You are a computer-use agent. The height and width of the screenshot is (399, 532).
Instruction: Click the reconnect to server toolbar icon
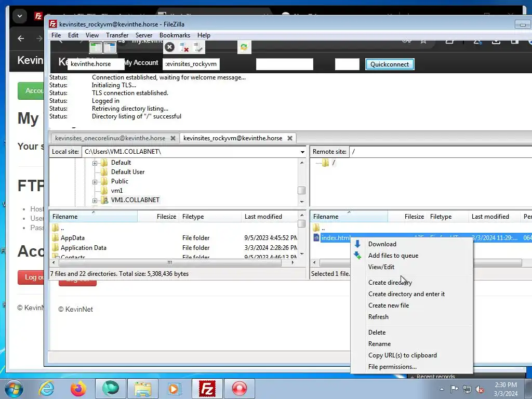click(x=197, y=47)
